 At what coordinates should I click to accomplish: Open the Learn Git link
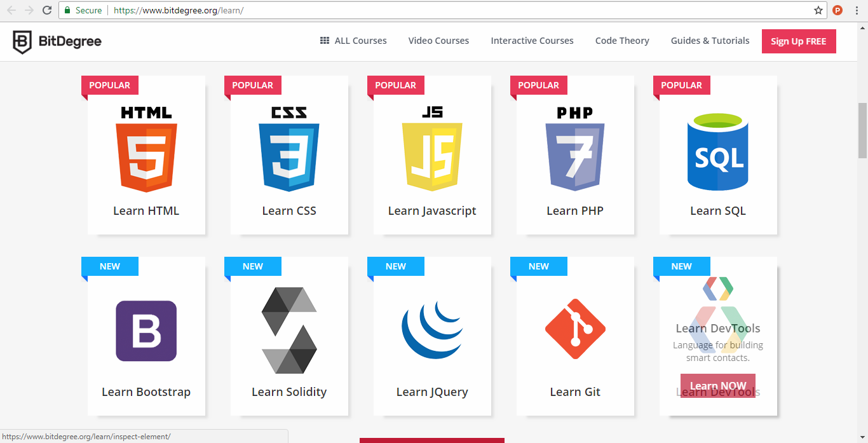click(575, 392)
